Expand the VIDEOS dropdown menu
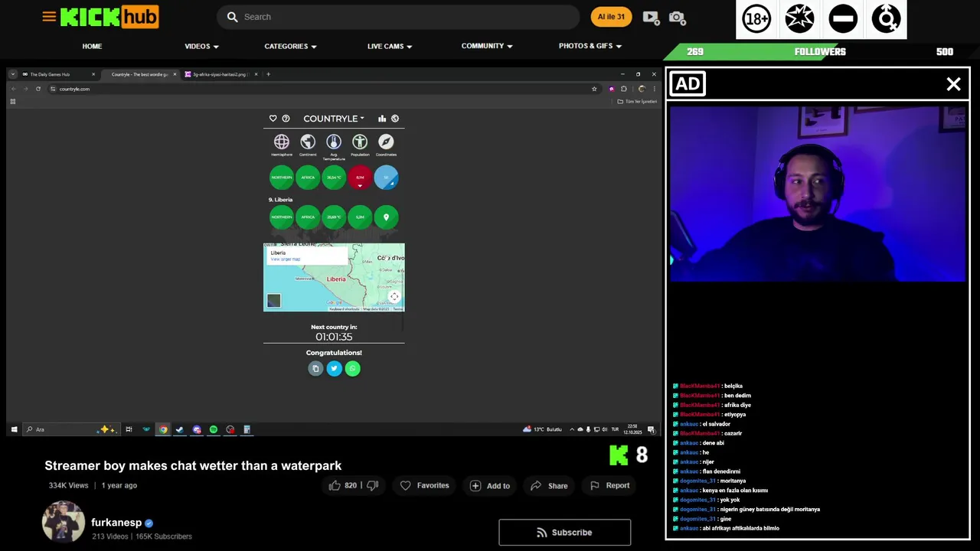The image size is (980, 551). point(201,46)
